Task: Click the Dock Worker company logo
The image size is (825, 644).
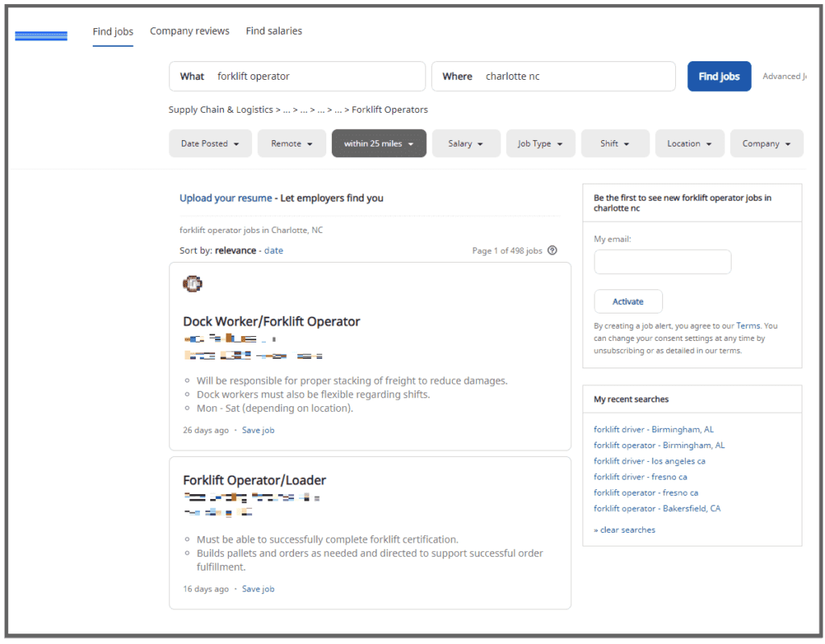Action: coord(193,284)
